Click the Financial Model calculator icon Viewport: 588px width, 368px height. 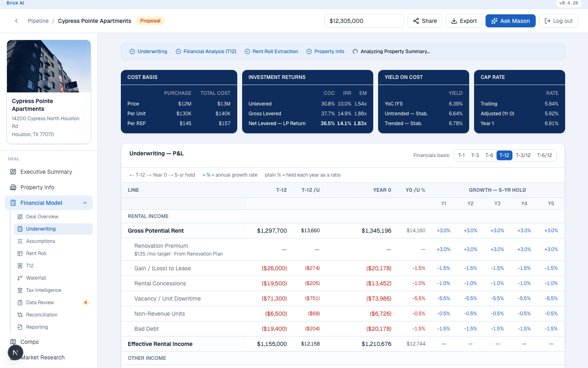(x=13, y=203)
